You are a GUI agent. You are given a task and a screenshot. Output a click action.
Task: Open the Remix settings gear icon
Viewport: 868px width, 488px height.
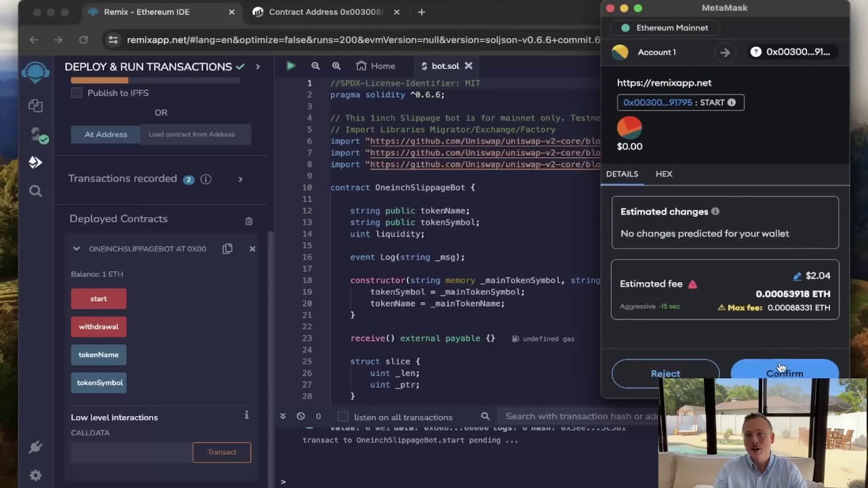tap(35, 475)
